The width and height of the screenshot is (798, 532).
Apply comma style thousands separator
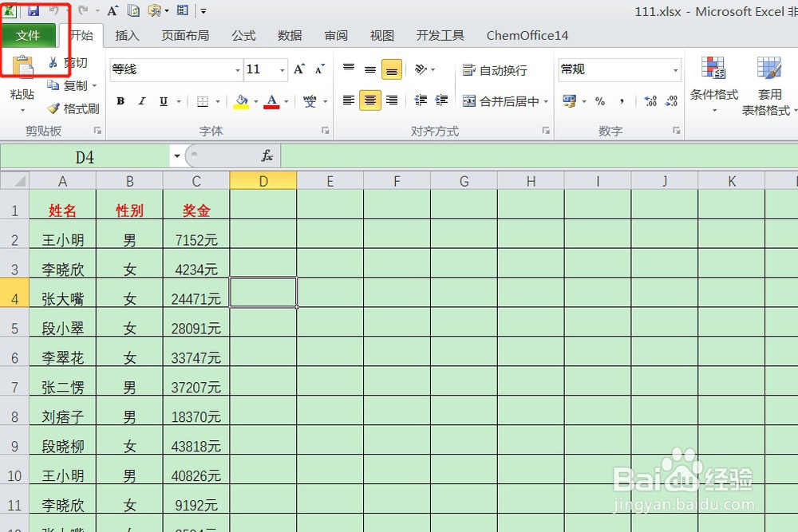tap(622, 101)
